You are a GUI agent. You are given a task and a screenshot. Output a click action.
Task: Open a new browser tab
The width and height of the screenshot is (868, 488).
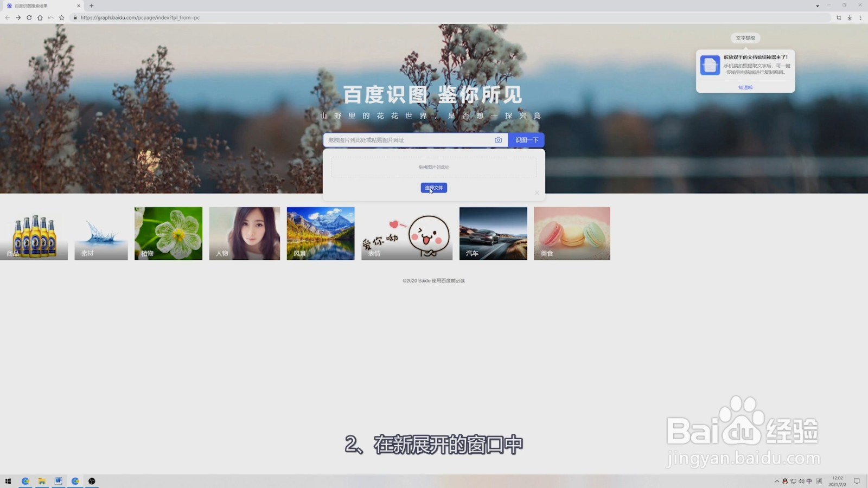click(91, 5)
